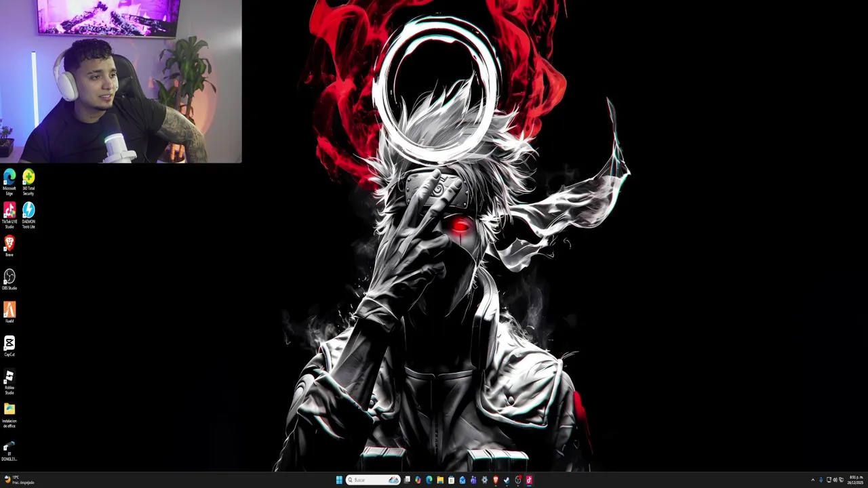Viewport: 868px width, 488px height.
Task: Open the Mail app from the taskbar
Action: [x=462, y=480]
